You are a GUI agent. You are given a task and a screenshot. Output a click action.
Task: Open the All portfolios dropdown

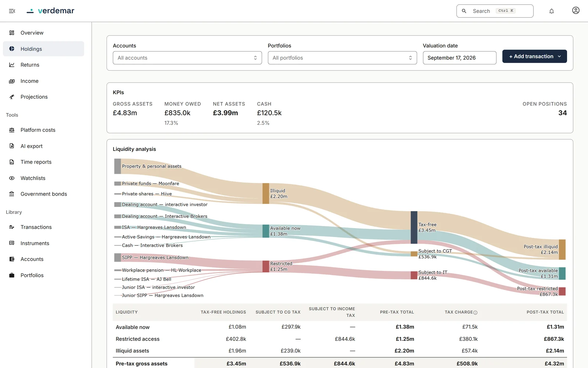pyautogui.click(x=343, y=58)
